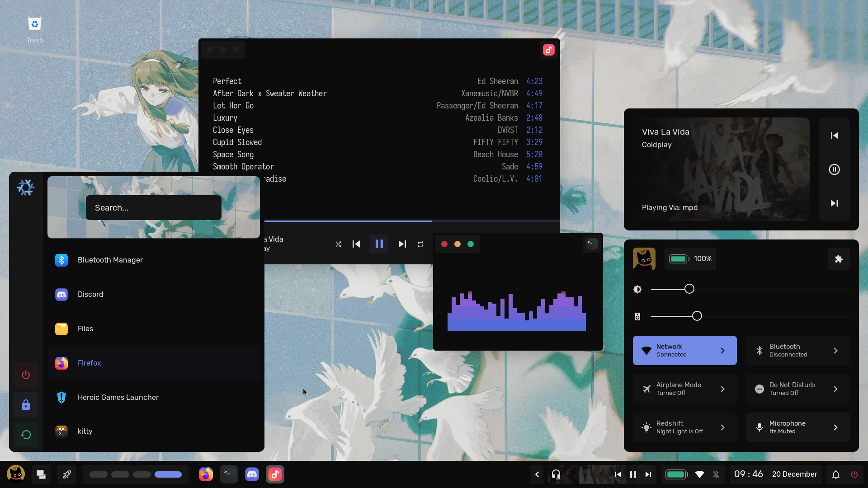Click the Discord icon in app launcher
The height and width of the screenshot is (488, 868).
[61, 294]
